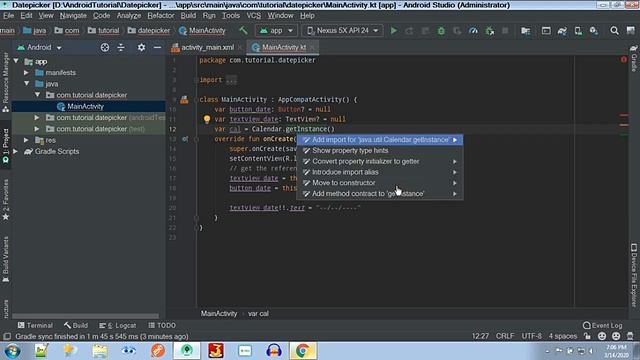The width and height of the screenshot is (640, 360).
Task: Click project tree horizontal scrollbar
Action: pos(86,316)
